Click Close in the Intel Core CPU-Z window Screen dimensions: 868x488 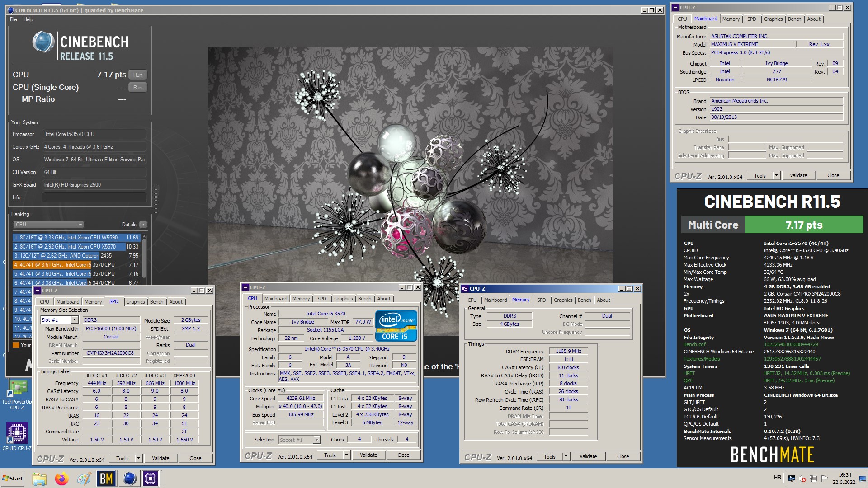click(x=403, y=455)
